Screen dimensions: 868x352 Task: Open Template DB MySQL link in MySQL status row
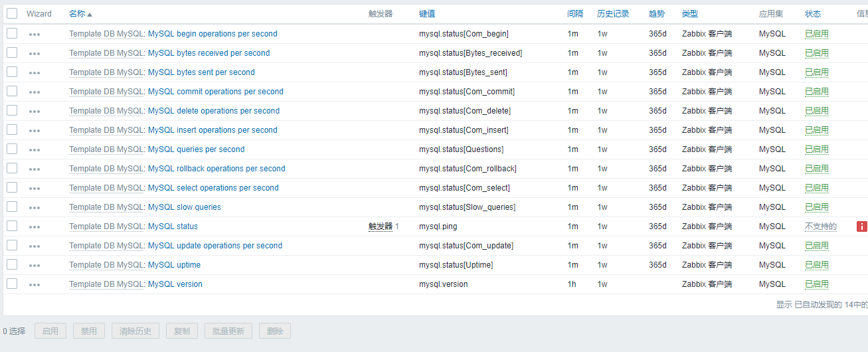[106, 226]
